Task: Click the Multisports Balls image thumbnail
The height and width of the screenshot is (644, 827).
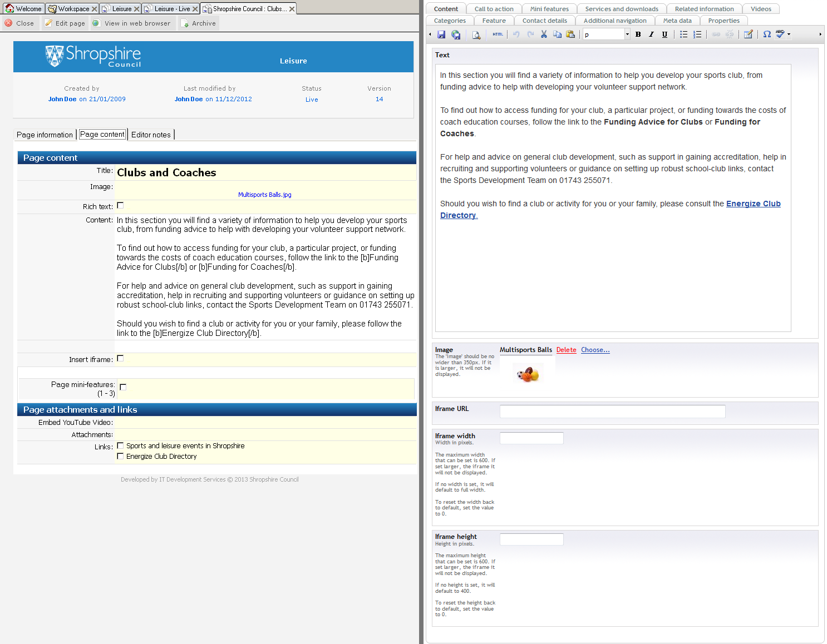Action: pos(528,374)
